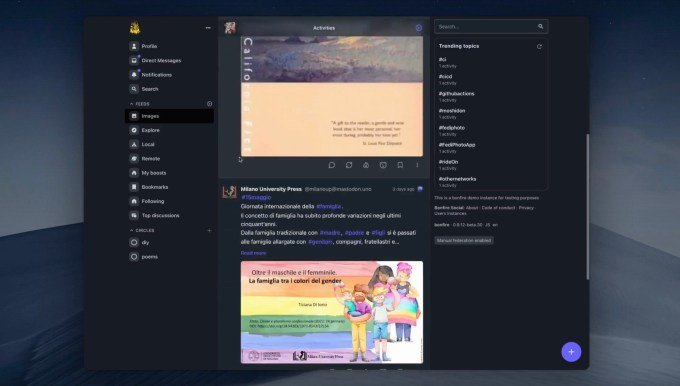Open the Bookmarks sidebar icon

[134, 187]
